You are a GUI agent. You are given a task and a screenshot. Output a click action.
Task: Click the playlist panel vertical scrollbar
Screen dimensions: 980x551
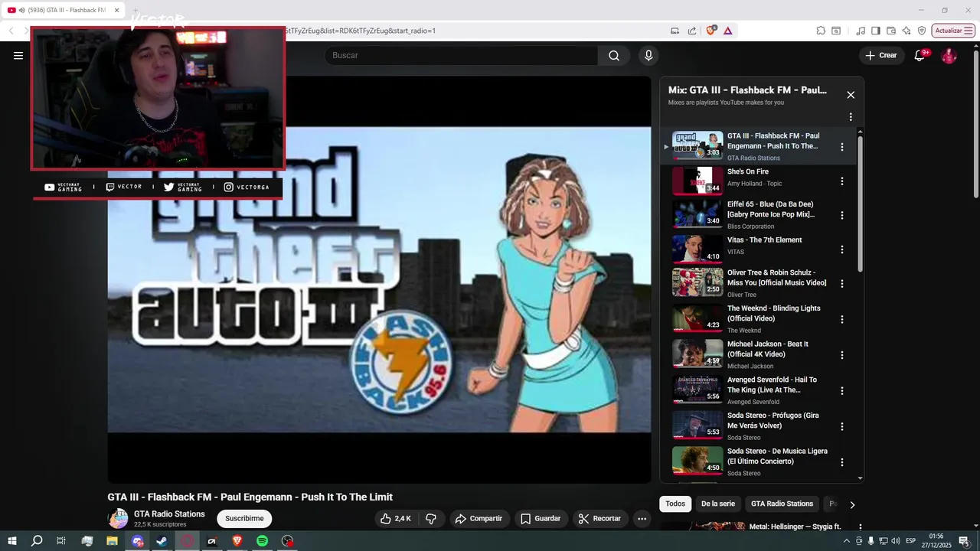pos(860,204)
